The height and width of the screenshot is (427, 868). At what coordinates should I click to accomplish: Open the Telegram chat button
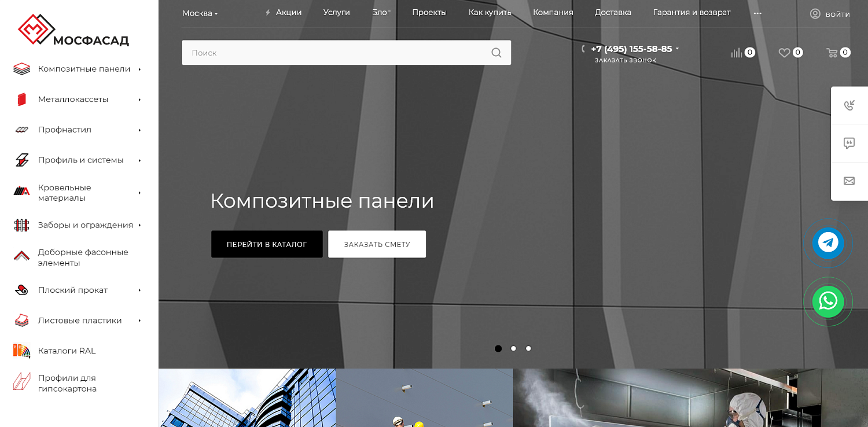(x=828, y=243)
